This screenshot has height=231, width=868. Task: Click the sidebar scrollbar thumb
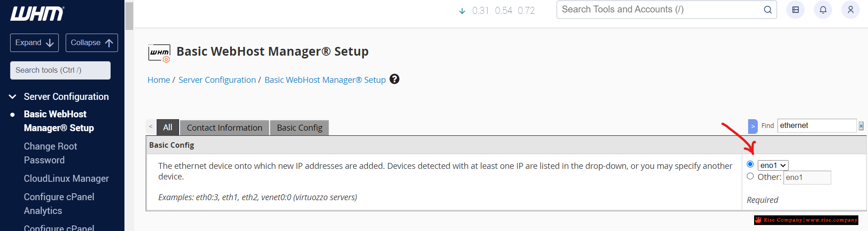pyautogui.click(x=129, y=16)
